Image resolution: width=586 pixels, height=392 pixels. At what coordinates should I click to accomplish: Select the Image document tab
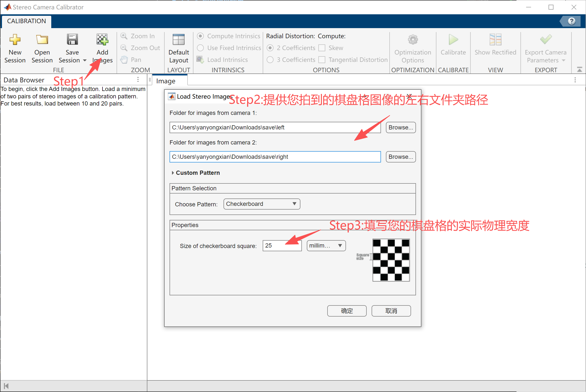click(165, 81)
